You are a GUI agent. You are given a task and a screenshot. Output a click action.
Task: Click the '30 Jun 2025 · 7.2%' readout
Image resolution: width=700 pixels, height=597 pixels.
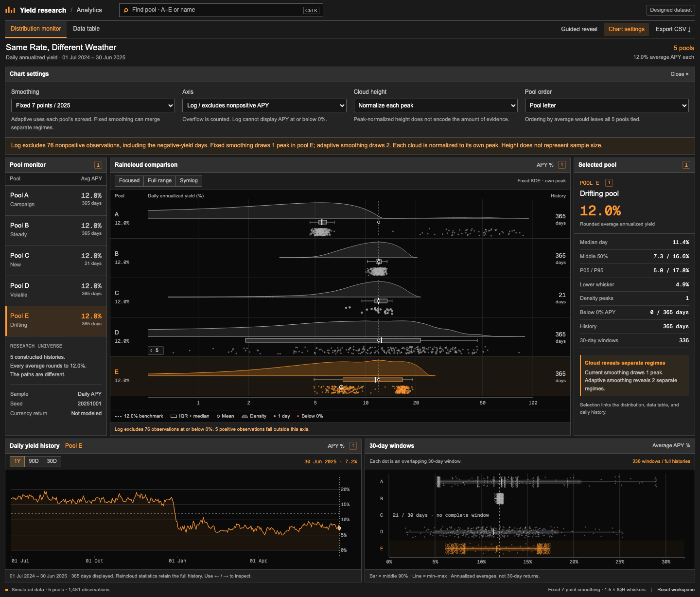[x=331, y=462]
